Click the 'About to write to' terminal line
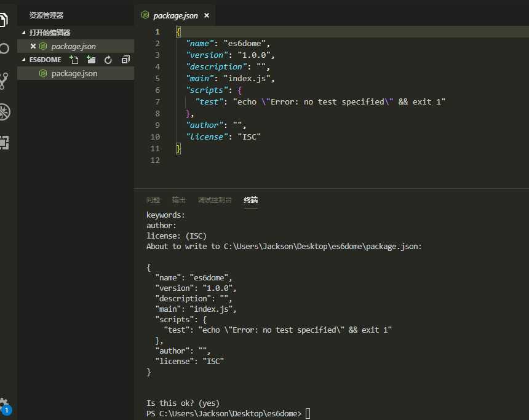This screenshot has width=529, height=420. (284, 246)
